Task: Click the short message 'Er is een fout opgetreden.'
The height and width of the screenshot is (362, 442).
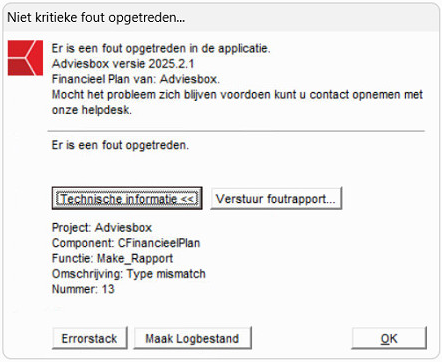Action: point(120,145)
